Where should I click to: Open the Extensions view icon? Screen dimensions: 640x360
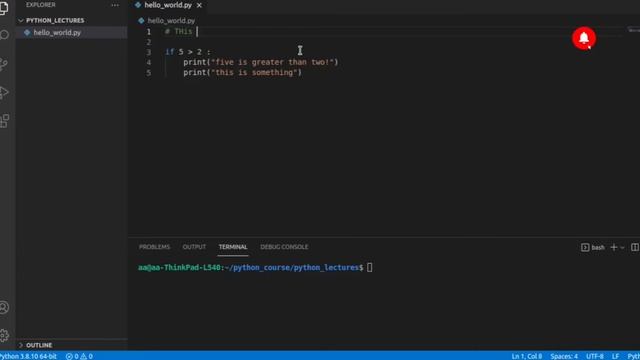(x=4, y=121)
